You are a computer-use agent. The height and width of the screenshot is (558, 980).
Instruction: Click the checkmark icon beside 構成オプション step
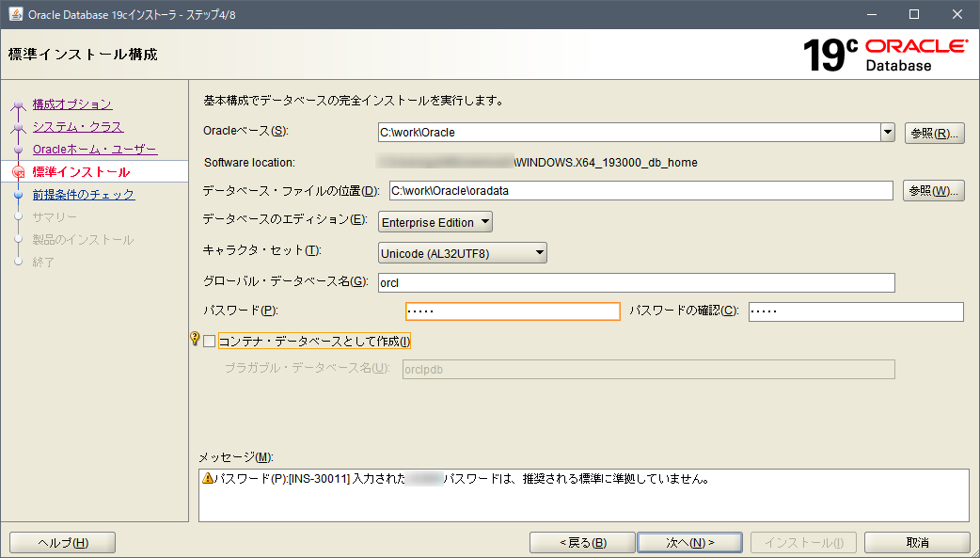[x=20, y=104]
